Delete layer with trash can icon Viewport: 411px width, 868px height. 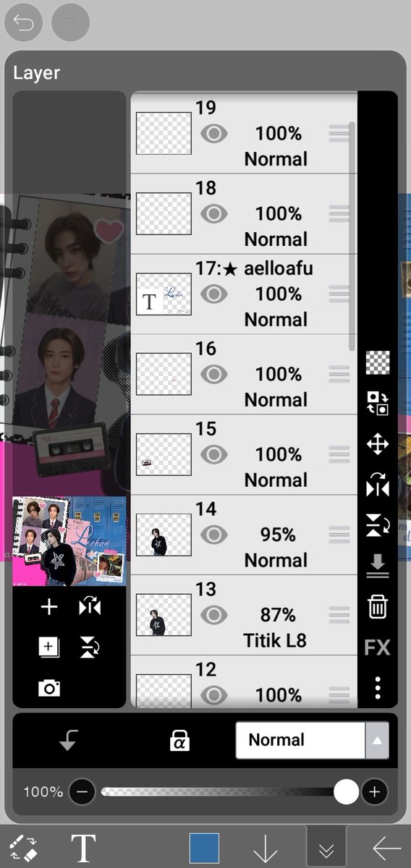(x=378, y=606)
